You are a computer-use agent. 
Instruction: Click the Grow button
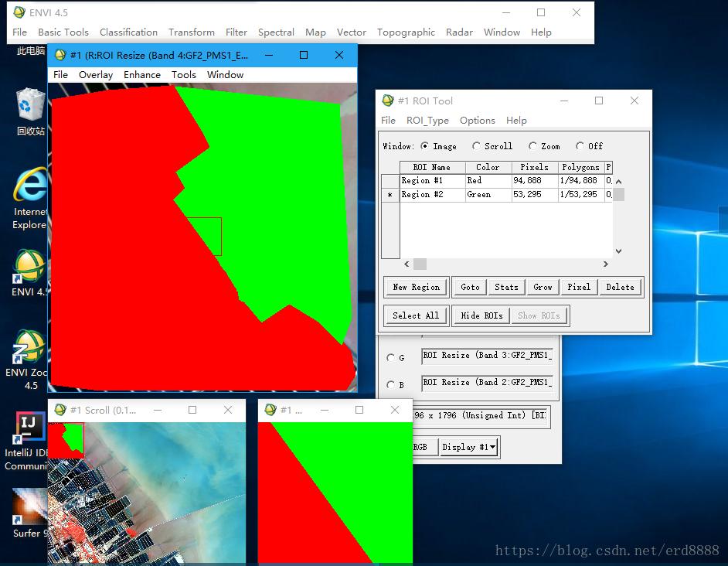pyautogui.click(x=543, y=287)
